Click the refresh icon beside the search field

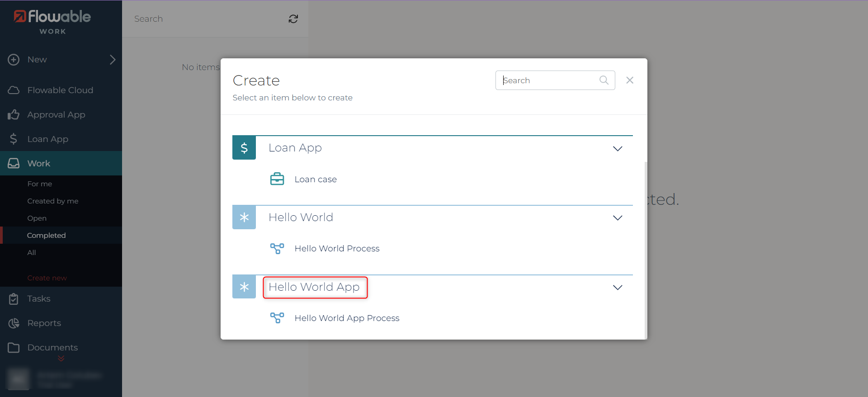293,19
